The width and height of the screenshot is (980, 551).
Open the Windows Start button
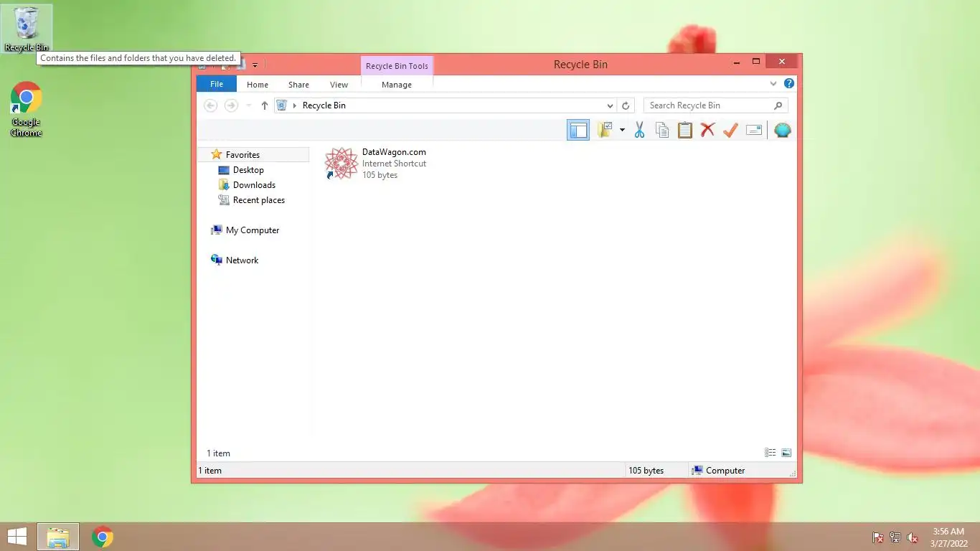(17, 537)
